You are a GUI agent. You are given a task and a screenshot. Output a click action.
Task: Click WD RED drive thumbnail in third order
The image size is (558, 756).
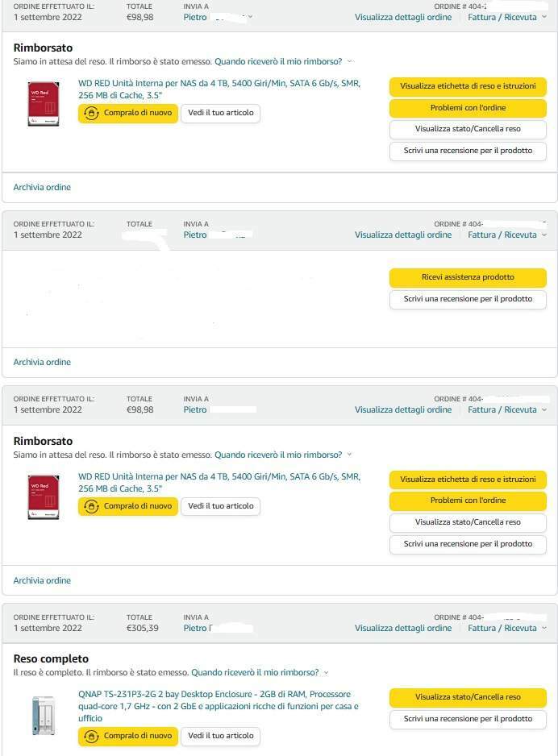(x=44, y=497)
